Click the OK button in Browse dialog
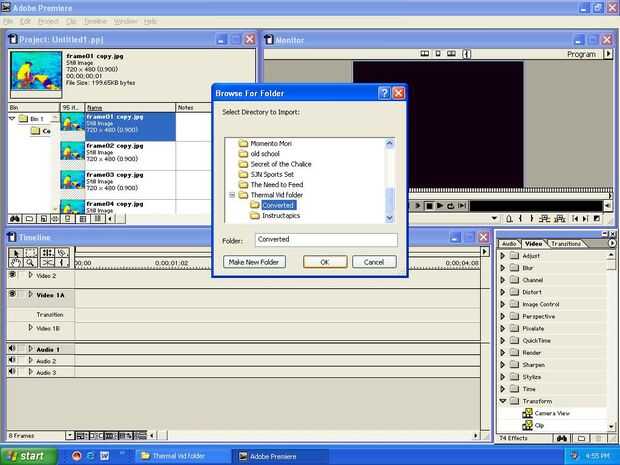This screenshot has height=465, width=620. click(x=325, y=262)
